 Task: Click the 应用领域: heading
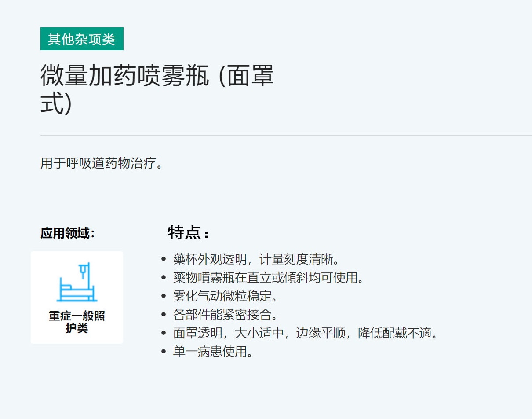[x=67, y=233]
